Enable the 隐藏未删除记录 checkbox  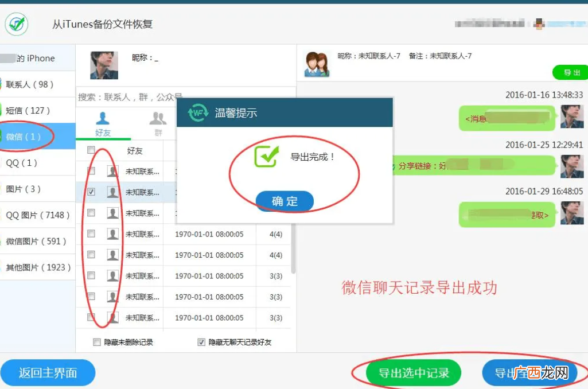point(97,342)
